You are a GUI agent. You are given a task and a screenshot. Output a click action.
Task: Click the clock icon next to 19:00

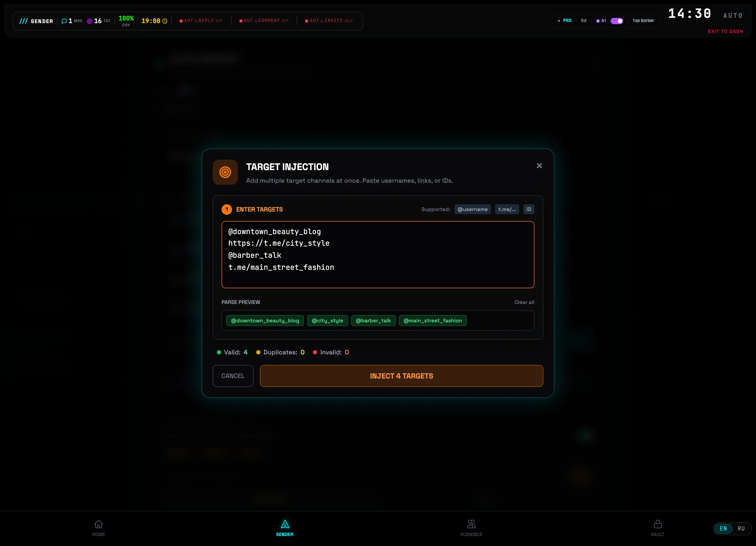(165, 21)
